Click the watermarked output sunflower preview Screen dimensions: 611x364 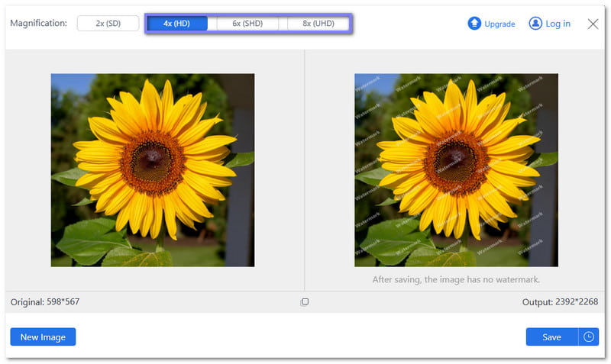point(456,169)
